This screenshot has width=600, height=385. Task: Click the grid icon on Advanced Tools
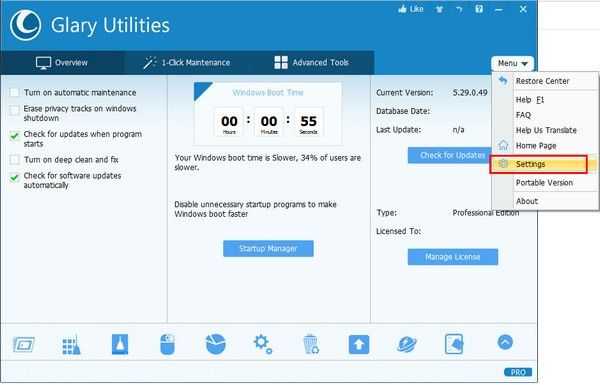(281, 62)
